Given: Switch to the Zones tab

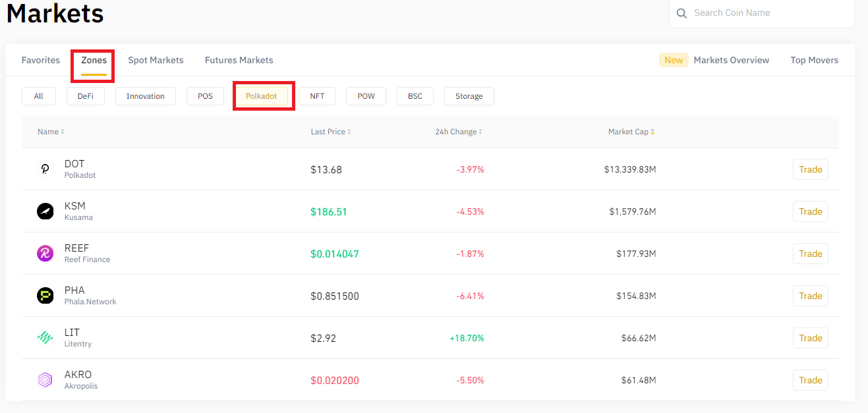Looking at the screenshot, I should tap(94, 60).
